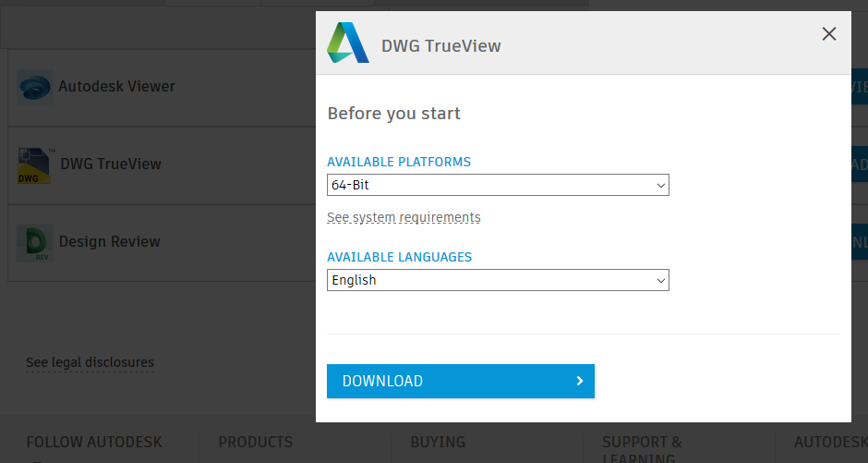Click the DWG TrueView dialog title

coord(441,45)
